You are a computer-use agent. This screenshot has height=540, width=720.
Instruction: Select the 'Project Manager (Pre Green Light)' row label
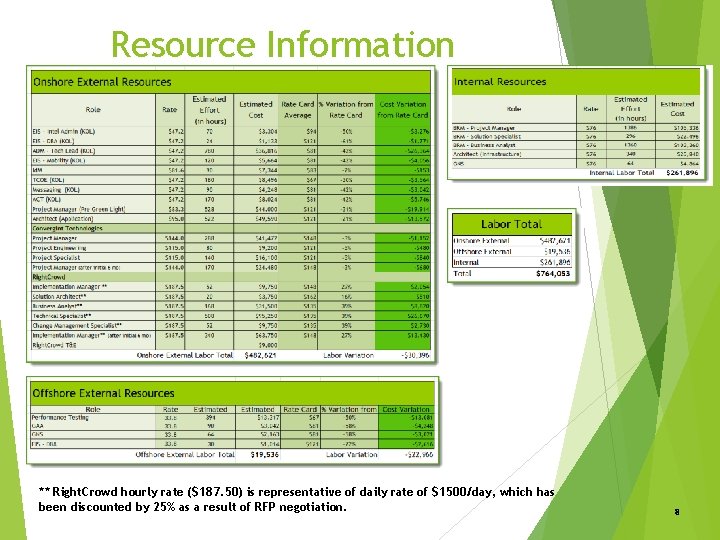click(79, 209)
